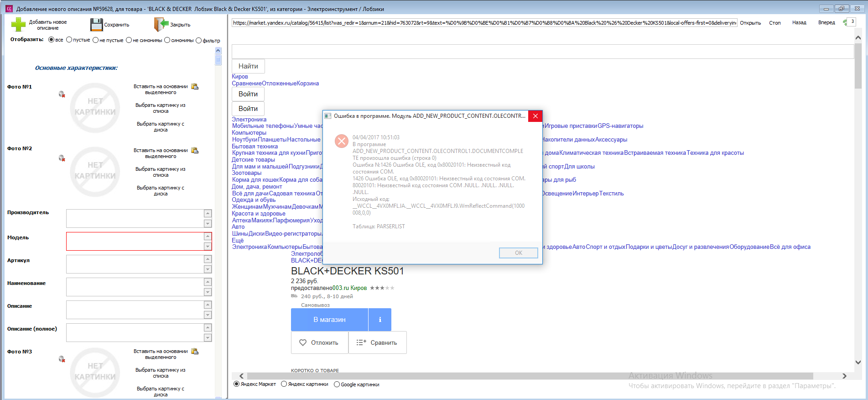Click left panel scrollbar up arrow
This screenshot has height=400, width=868.
[218, 51]
